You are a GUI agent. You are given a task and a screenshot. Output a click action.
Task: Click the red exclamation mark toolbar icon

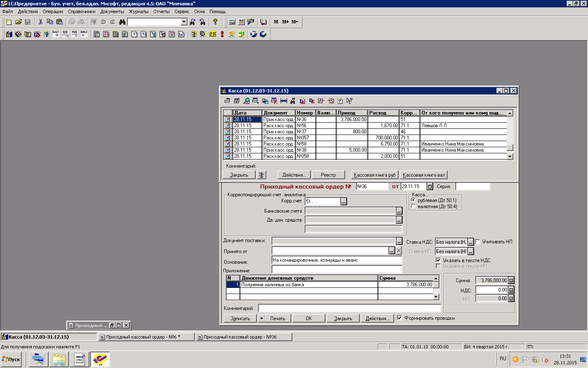point(222,34)
